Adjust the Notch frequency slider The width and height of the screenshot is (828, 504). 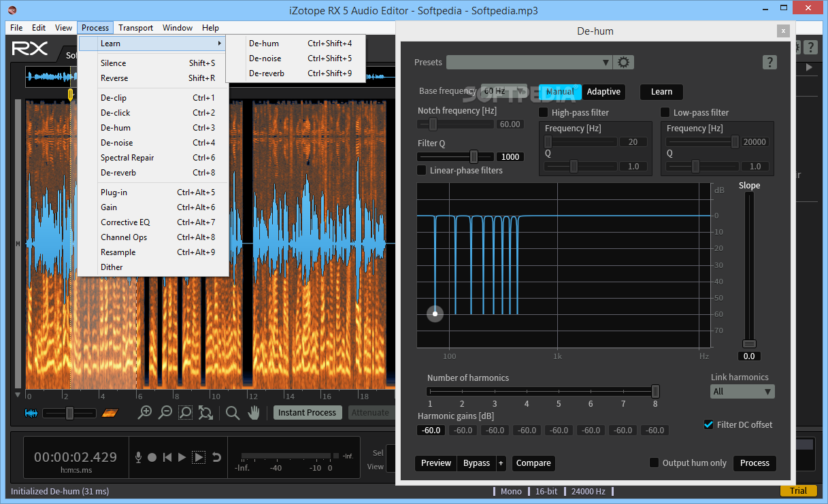pyautogui.click(x=433, y=124)
